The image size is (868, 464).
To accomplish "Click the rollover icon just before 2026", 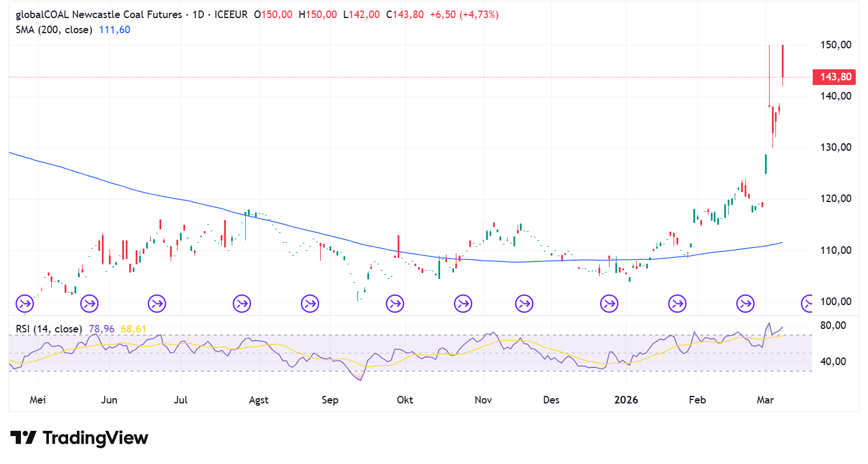I will (609, 303).
